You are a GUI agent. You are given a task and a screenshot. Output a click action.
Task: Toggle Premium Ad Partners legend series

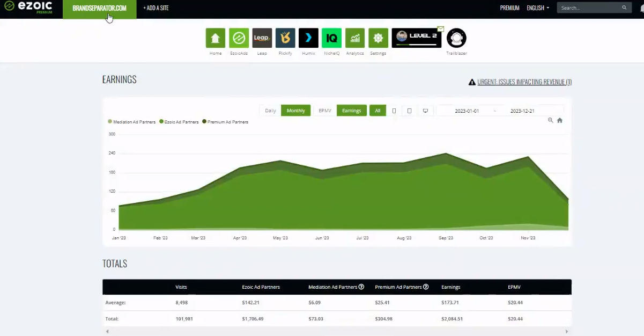click(225, 122)
